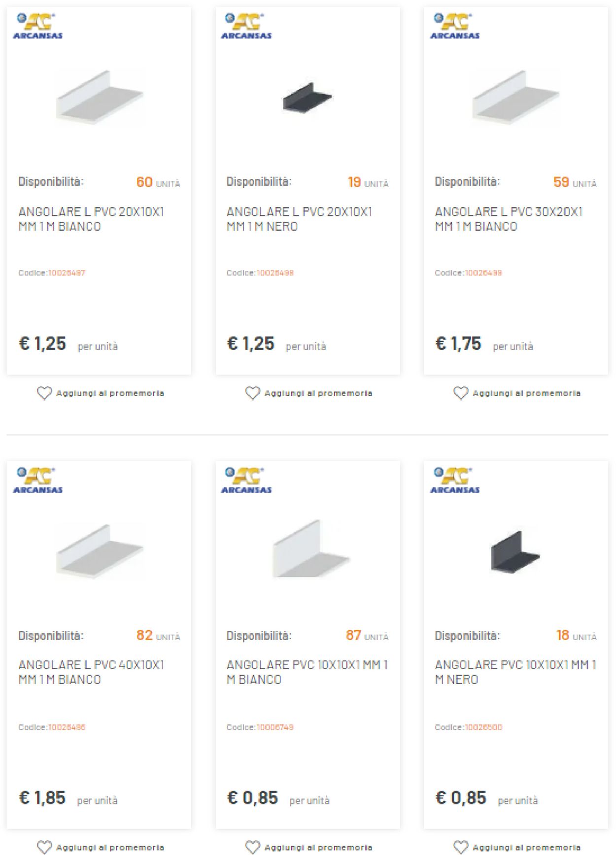Screen dimensions: 616x855
Task: Select product code 10026499
Action: (x=483, y=273)
